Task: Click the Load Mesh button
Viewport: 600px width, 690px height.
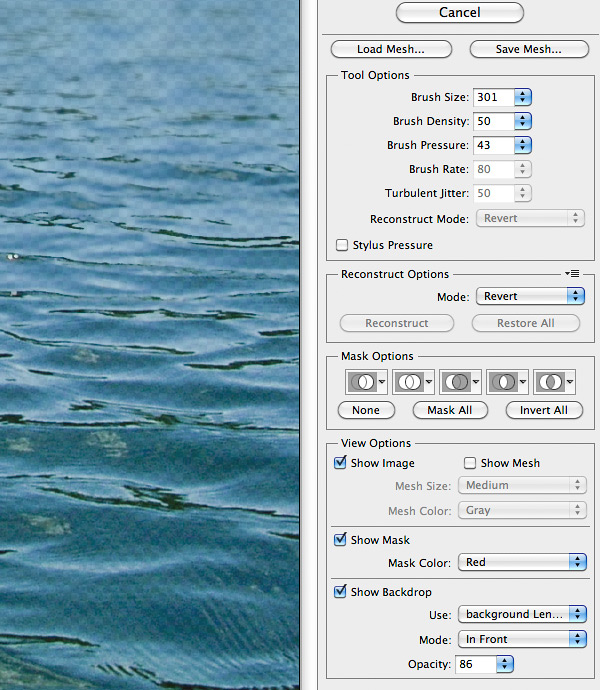Action: 391,49
